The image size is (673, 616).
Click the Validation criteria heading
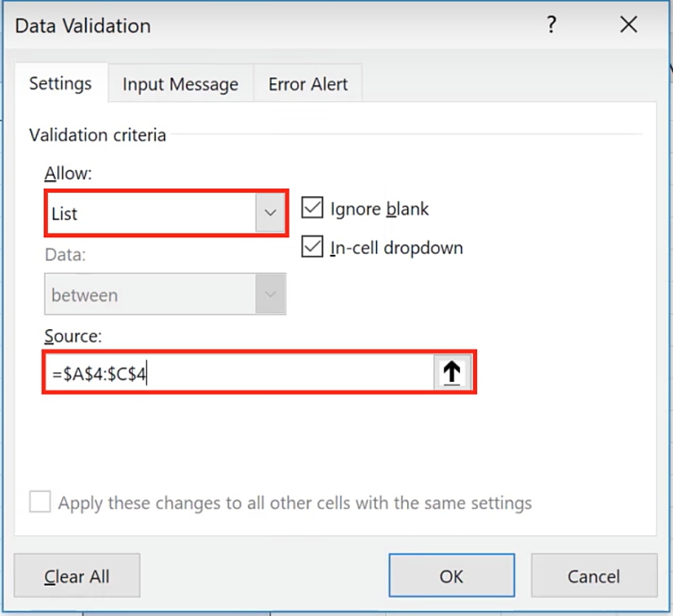[98, 135]
